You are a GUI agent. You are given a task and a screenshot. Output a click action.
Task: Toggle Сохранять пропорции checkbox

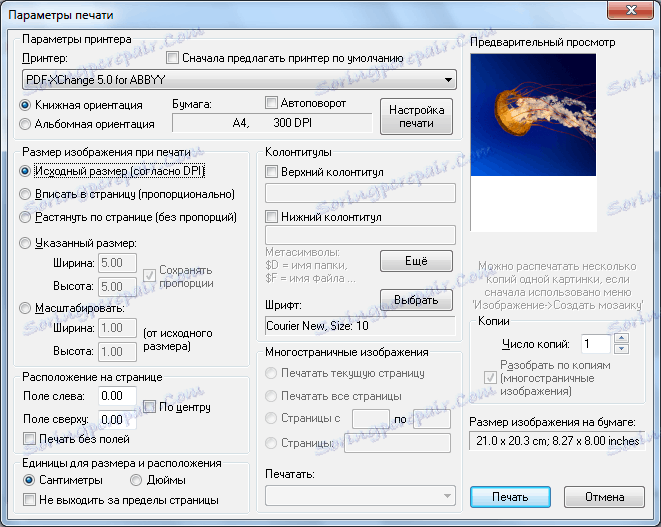click(149, 276)
